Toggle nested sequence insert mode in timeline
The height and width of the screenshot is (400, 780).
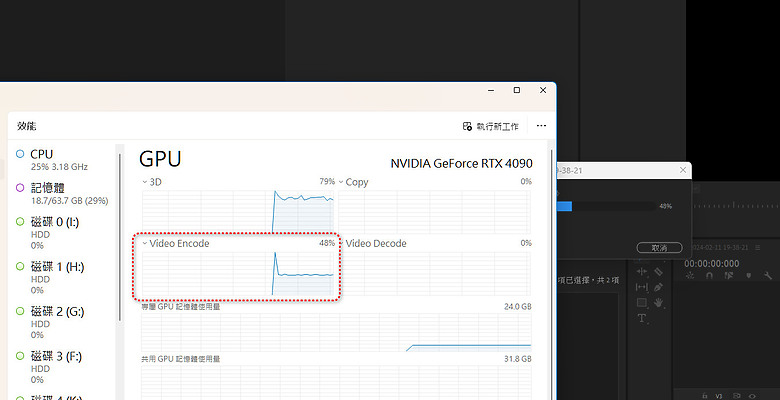(690, 276)
